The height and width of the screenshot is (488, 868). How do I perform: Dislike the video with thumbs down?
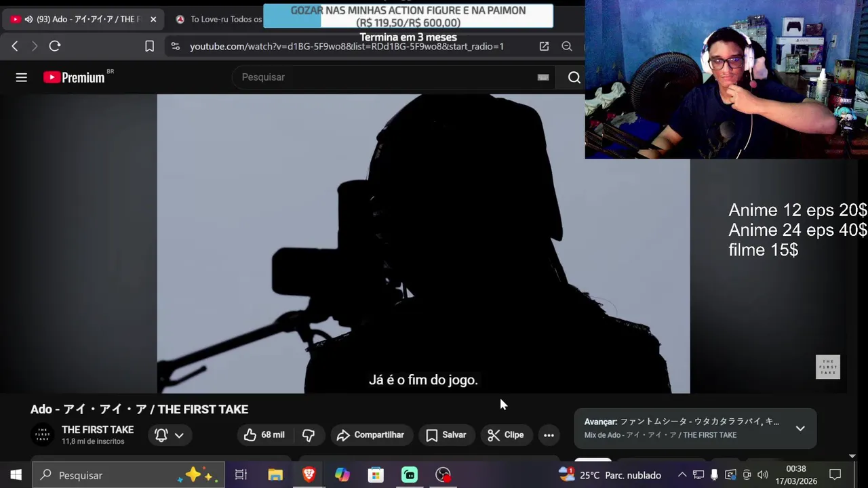pos(309,435)
